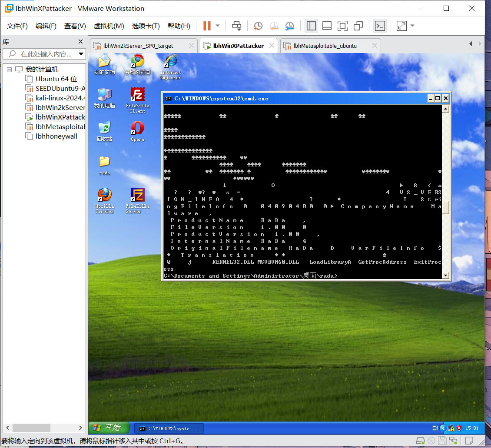Open the power options dropdown arrow

tap(218, 26)
